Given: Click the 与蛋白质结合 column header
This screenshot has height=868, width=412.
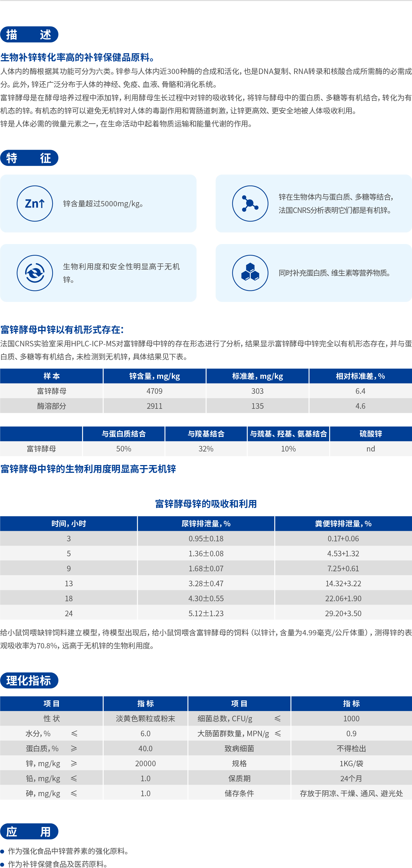Looking at the screenshot, I should tap(124, 434).
